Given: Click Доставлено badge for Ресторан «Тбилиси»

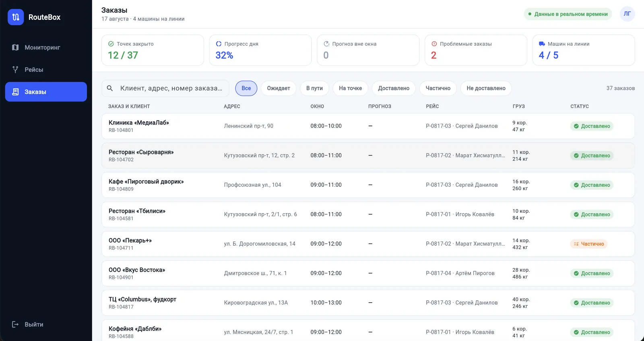Looking at the screenshot, I should (x=592, y=214).
